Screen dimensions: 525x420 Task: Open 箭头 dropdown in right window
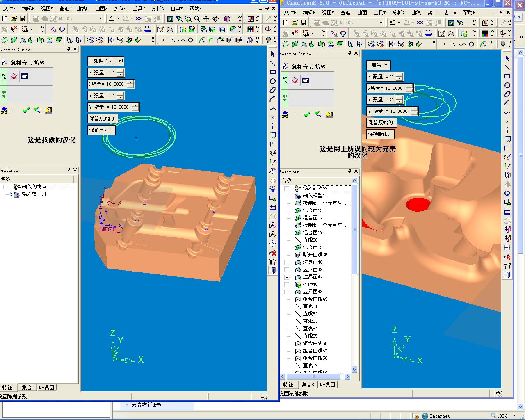[379, 65]
